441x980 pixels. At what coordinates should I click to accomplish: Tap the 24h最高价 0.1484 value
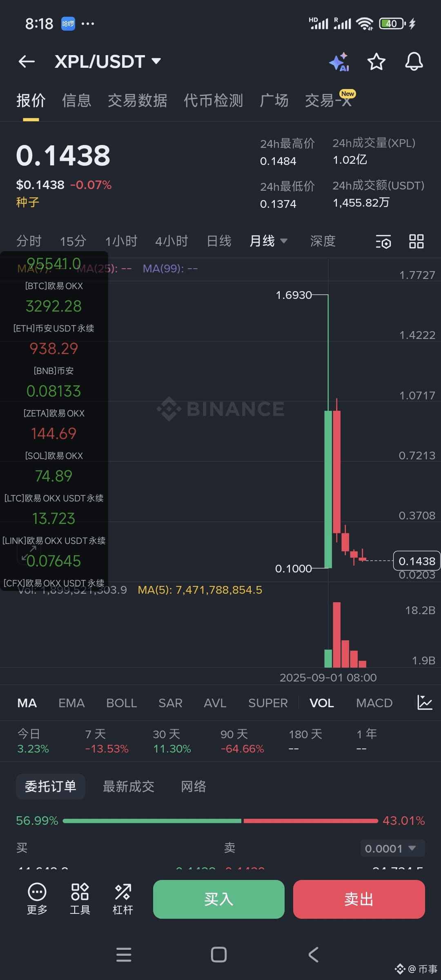[278, 161]
